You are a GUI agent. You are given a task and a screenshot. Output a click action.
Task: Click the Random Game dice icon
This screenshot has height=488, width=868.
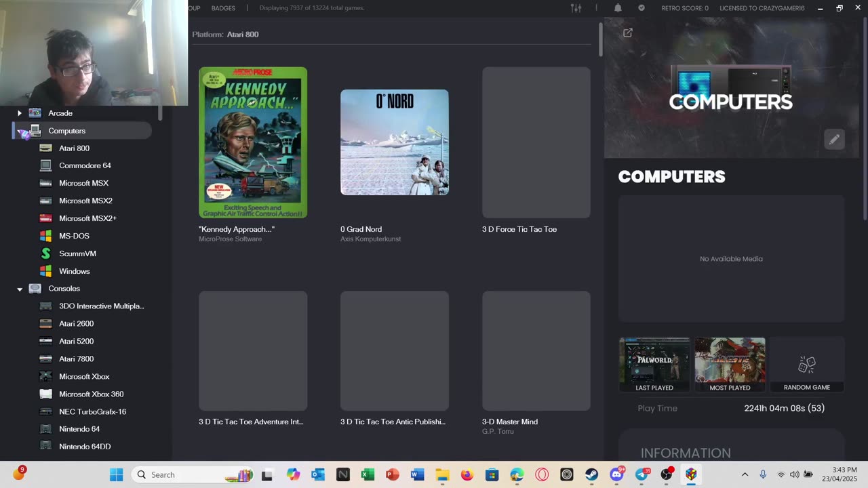[x=806, y=365]
